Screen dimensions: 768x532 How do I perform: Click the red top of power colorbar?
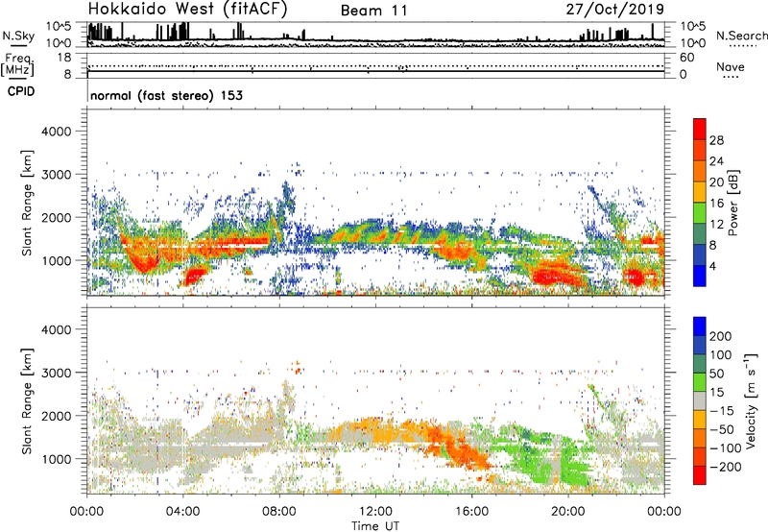(x=700, y=129)
